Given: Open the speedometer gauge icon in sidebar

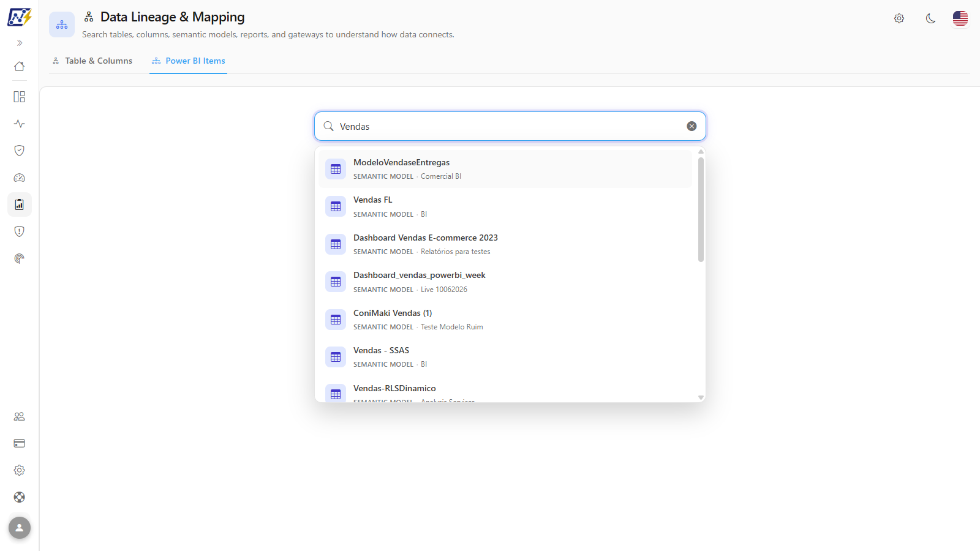Looking at the screenshot, I should tap(20, 178).
